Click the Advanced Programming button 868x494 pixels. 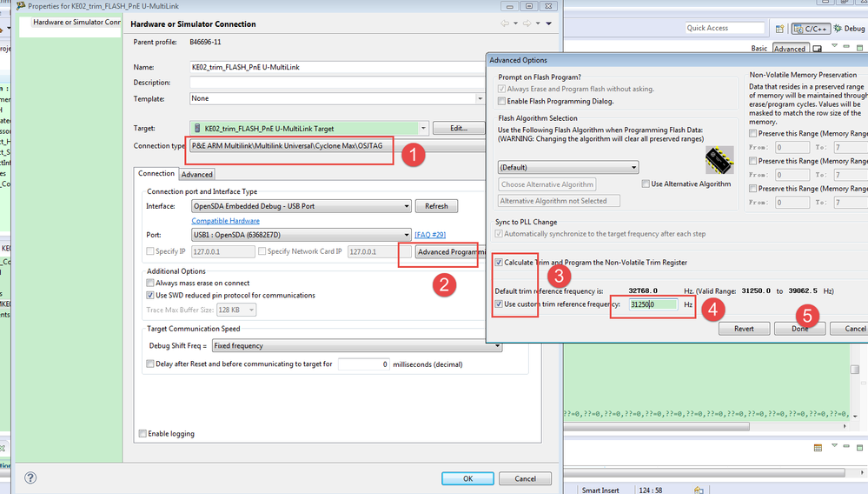pos(450,252)
